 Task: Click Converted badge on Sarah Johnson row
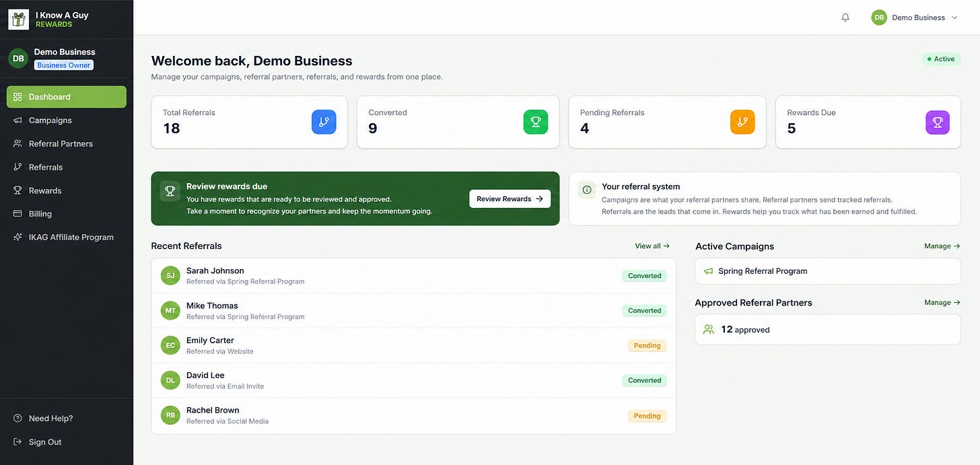(645, 276)
